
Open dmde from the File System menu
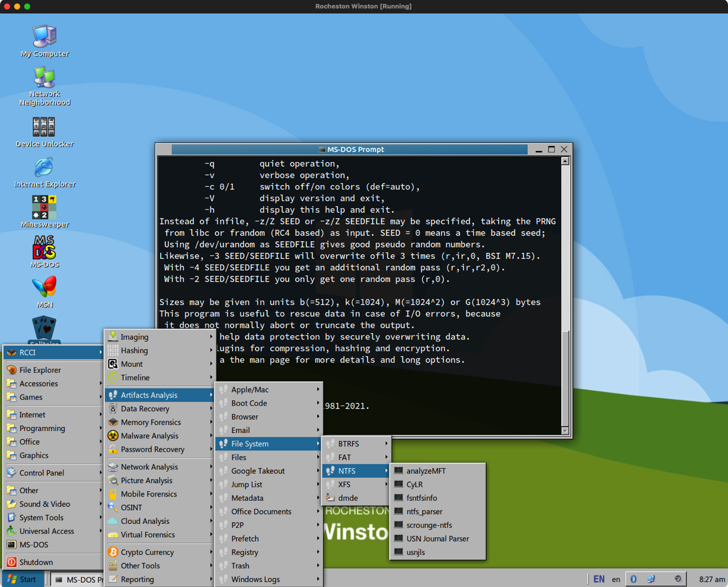click(x=348, y=498)
